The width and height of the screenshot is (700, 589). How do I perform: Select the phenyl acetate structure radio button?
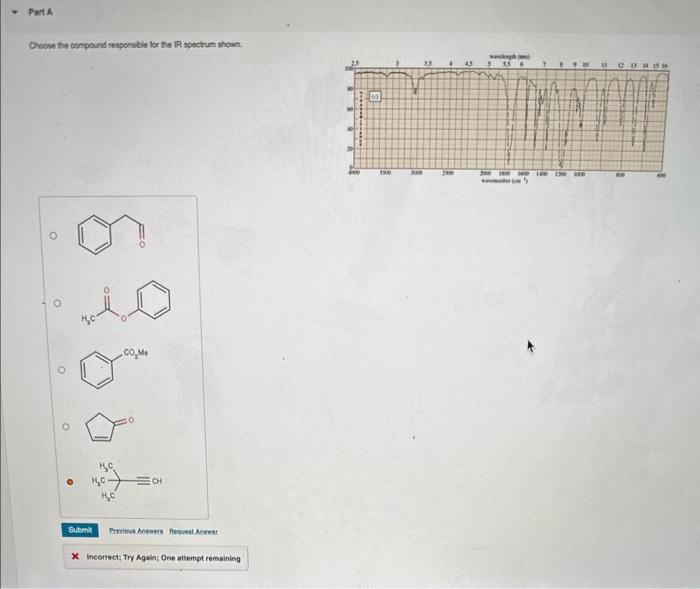[57, 303]
